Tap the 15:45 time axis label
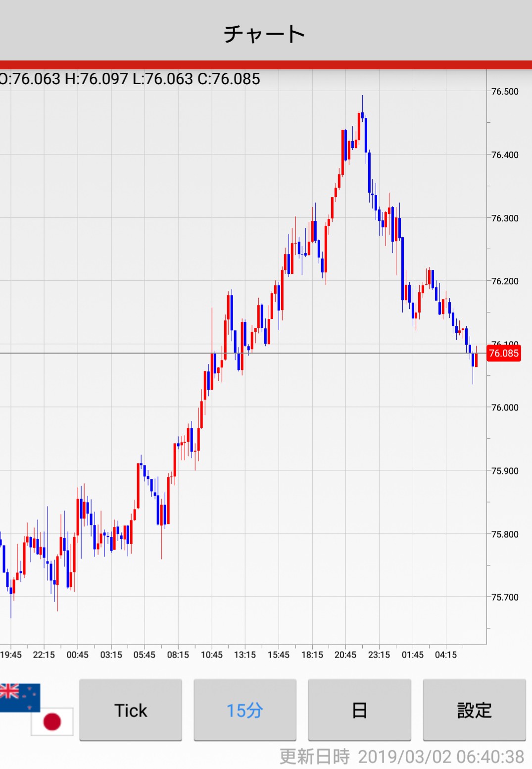532x769 pixels. 279,655
